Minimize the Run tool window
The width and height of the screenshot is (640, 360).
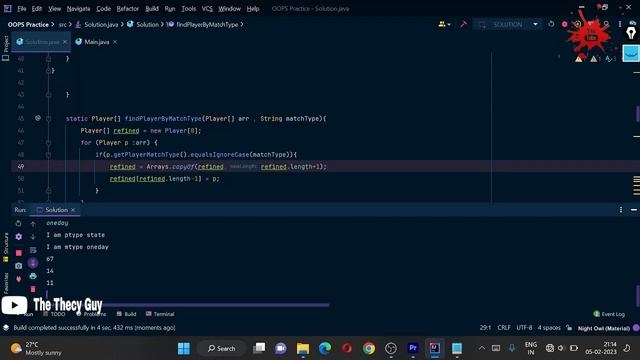point(633,210)
